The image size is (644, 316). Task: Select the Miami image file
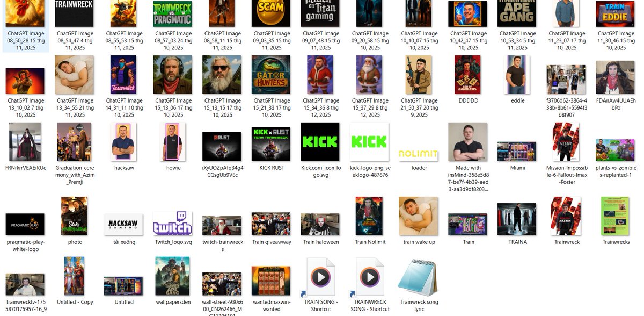[x=517, y=152]
